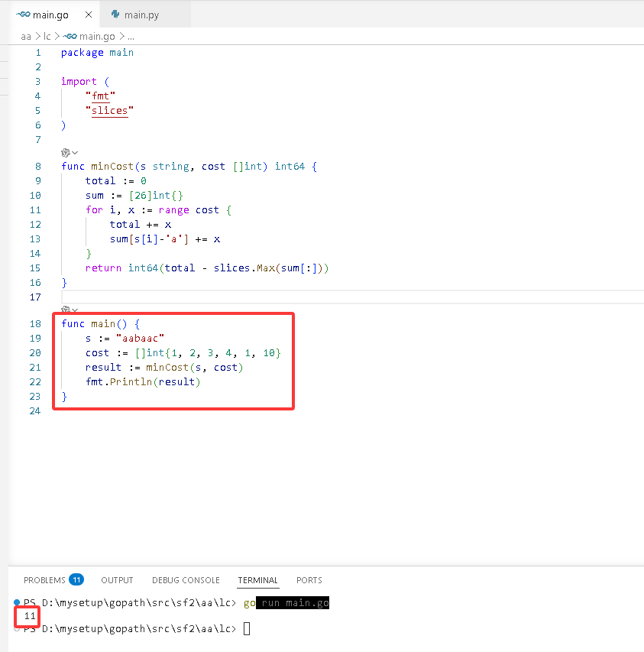Click the 'go run main.go' terminal command
The height and width of the screenshot is (652, 644).
coord(286,603)
